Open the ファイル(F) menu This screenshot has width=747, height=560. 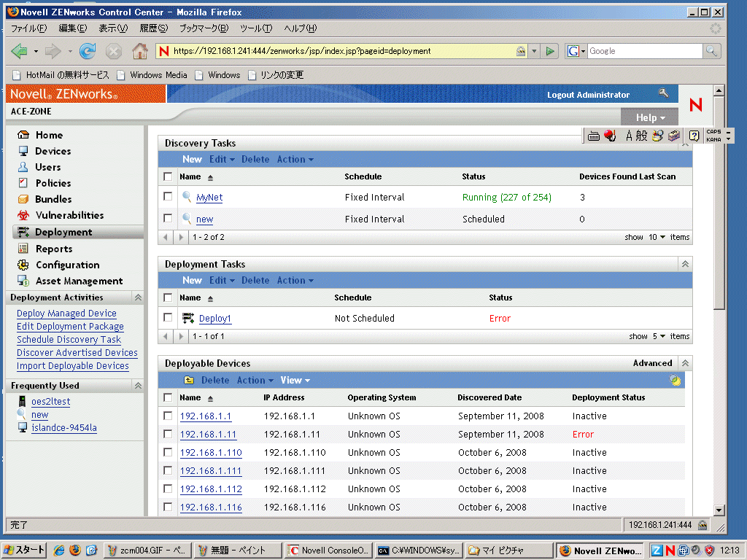[29, 28]
